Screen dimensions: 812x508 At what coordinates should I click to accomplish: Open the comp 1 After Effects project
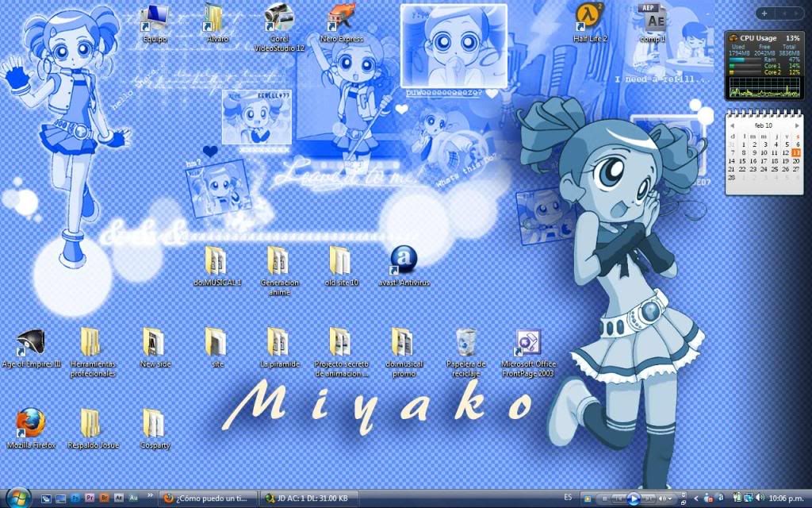pyautogui.click(x=653, y=23)
